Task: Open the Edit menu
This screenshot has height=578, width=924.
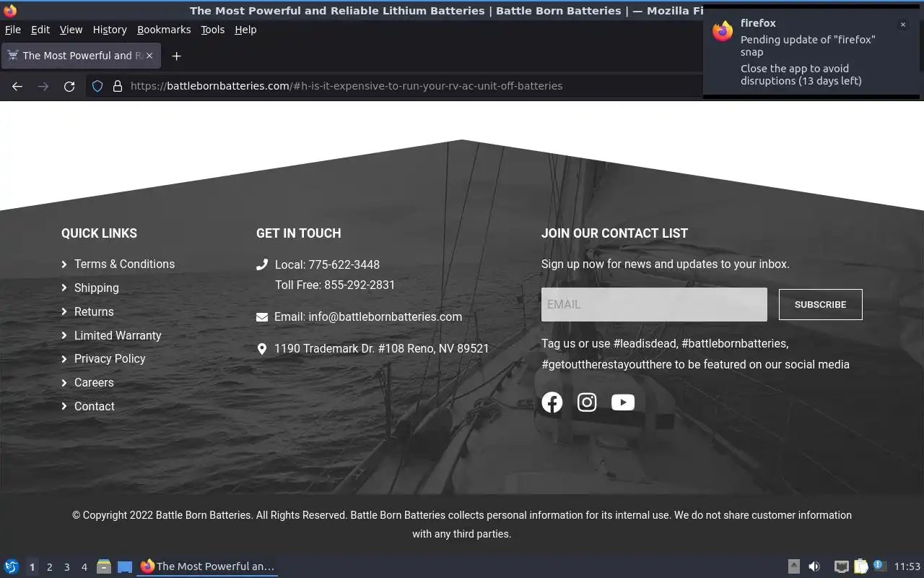Action: 40,30
